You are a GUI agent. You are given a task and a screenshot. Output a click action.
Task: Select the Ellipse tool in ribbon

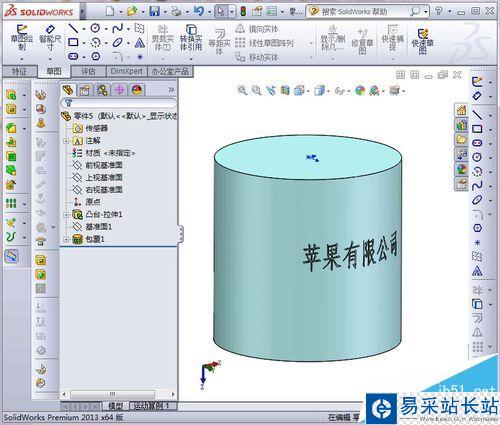(117, 43)
